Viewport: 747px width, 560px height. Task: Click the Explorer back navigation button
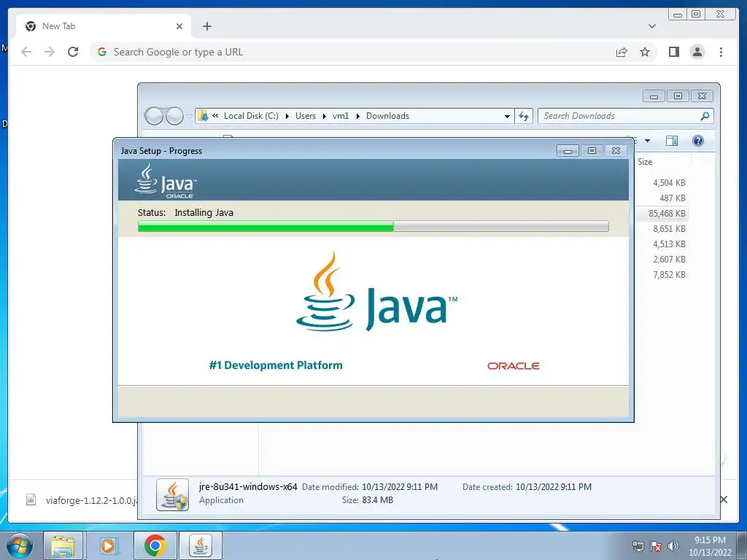click(154, 116)
